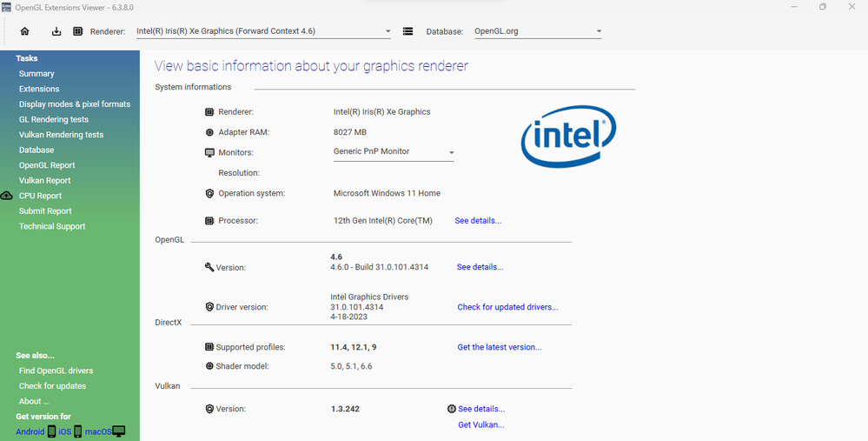Select Vulkan Rendering tests in sidebar
Viewport: 868px width, 441px height.
61,135
